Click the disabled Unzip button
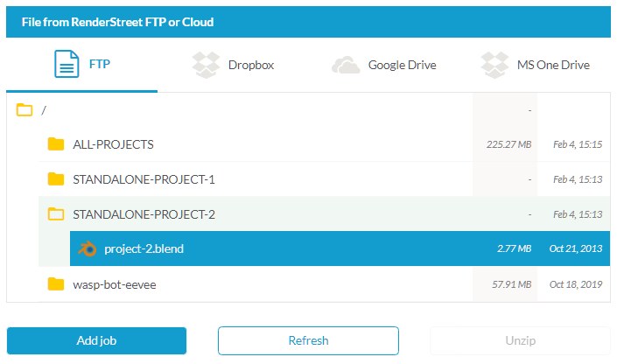Screen dimensions: 617x364 (520, 340)
